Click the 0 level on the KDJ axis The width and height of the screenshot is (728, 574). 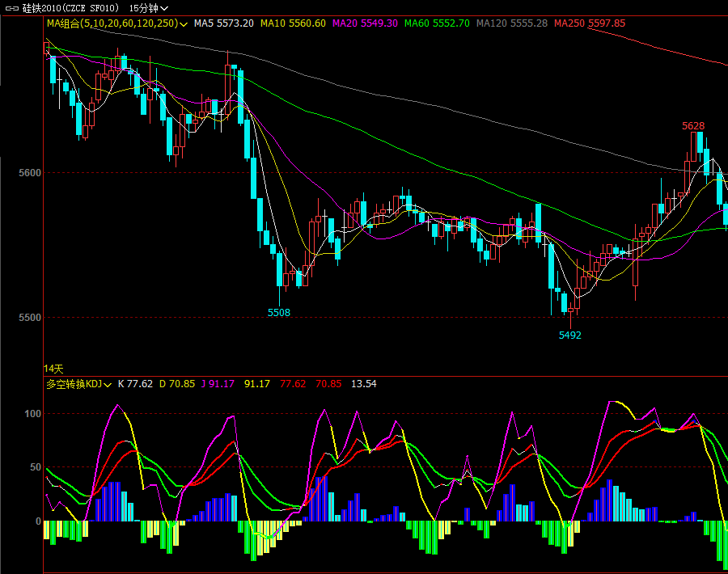(38, 521)
